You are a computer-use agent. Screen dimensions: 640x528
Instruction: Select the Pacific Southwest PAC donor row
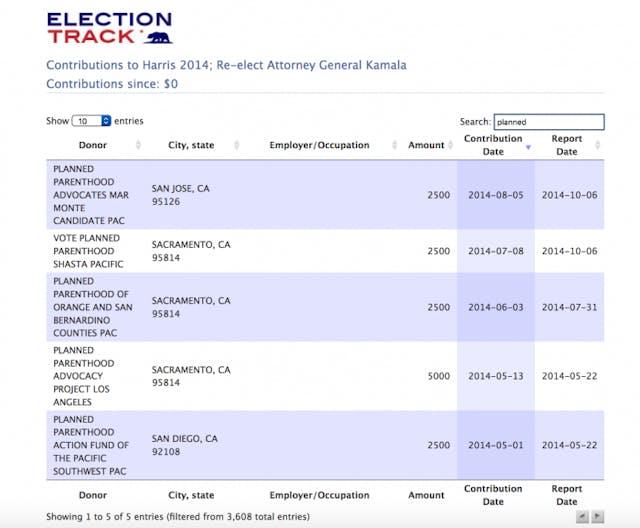(x=325, y=445)
